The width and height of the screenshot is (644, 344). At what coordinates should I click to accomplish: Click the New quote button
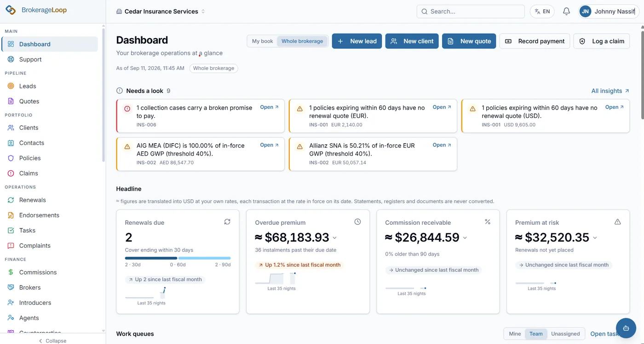coord(469,41)
